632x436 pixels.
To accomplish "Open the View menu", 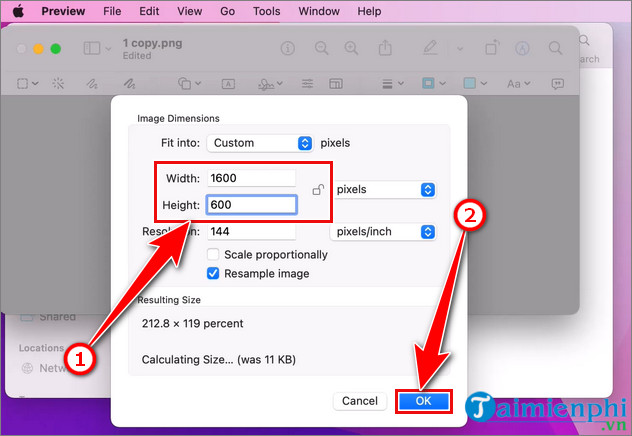I will click(x=189, y=11).
